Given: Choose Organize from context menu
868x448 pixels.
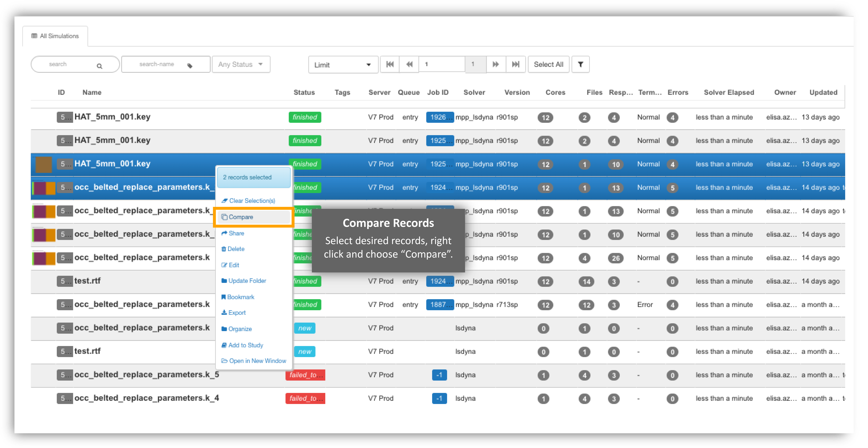Looking at the screenshot, I should click(237, 329).
